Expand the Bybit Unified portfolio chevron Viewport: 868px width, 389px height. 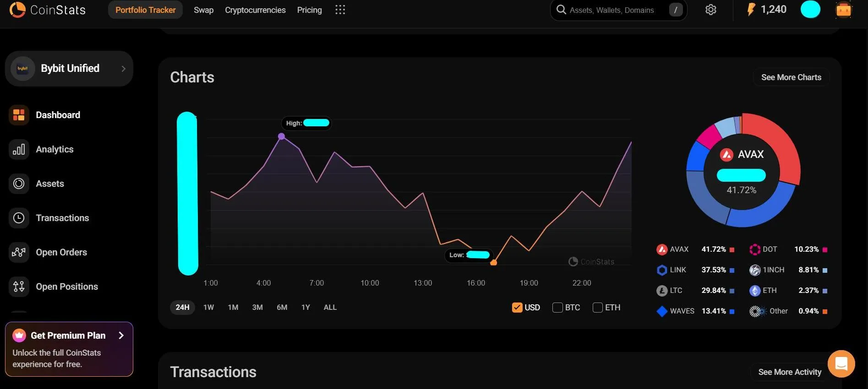123,69
